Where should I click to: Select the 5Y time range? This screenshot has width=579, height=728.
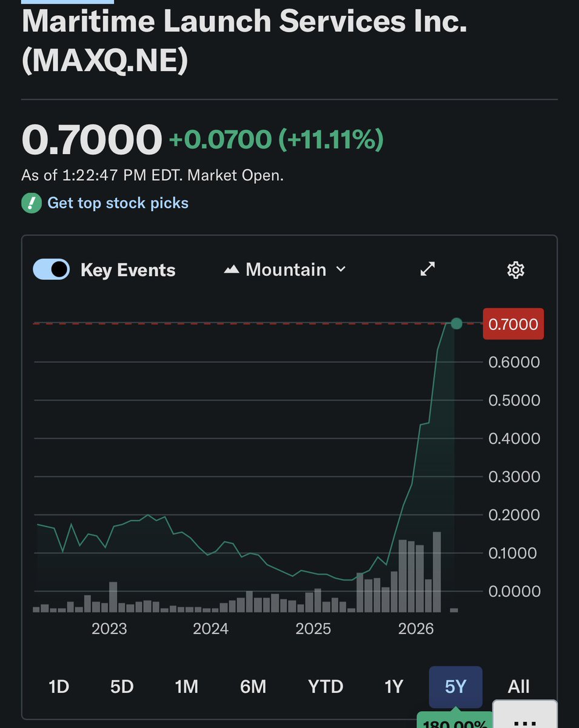(x=456, y=687)
